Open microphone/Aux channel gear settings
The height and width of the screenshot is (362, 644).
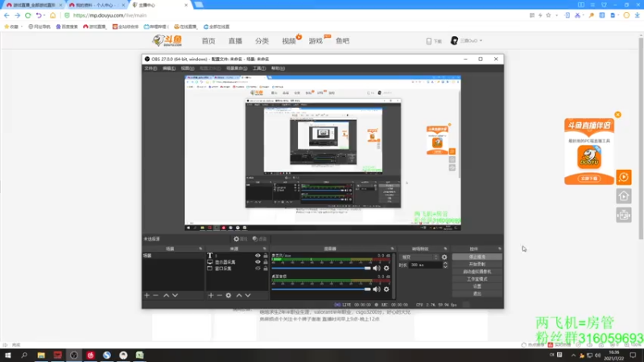pos(386,268)
